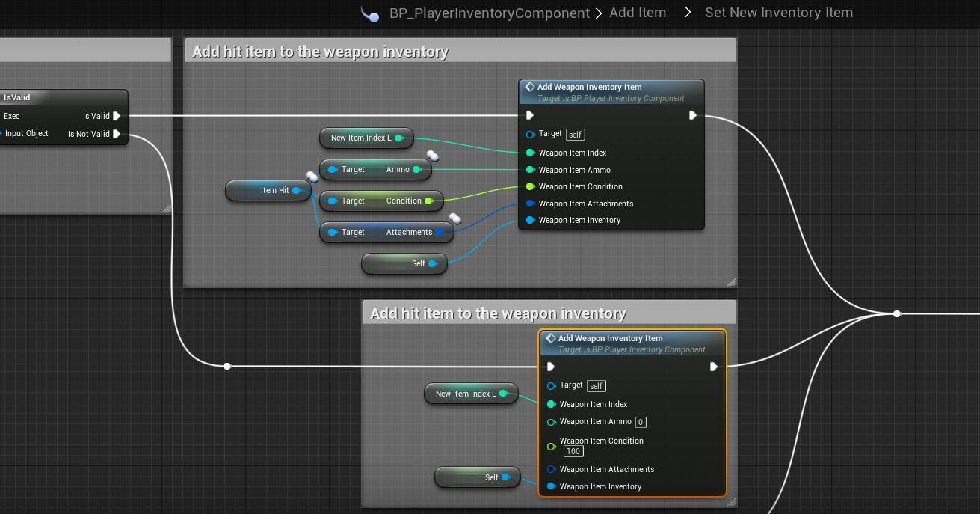Click the New Item Index L pin wired to the selected node
Image resolution: width=980 pixels, height=514 pixels.
(503, 394)
